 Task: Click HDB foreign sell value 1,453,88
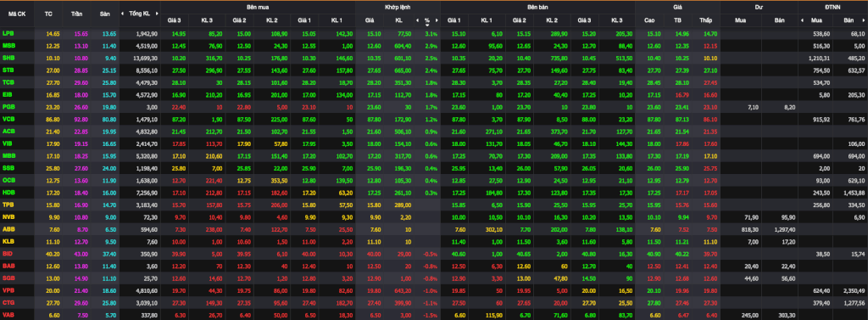tap(854, 192)
